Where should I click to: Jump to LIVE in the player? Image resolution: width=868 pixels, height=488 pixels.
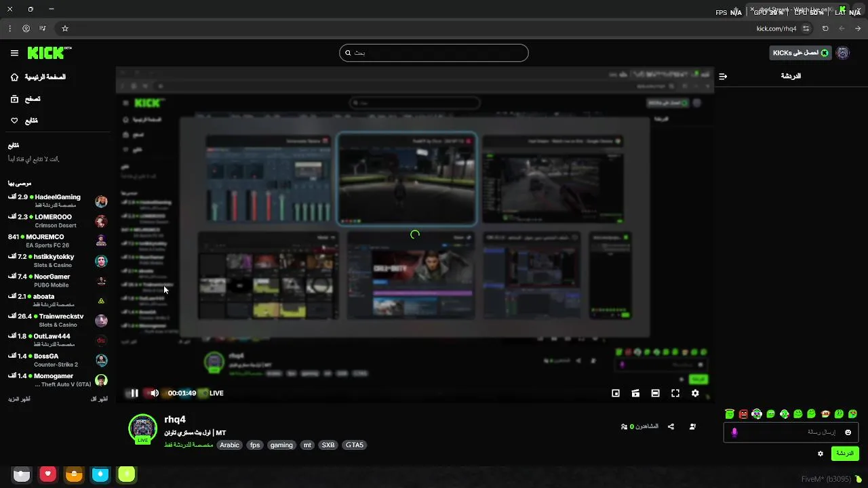(216, 393)
